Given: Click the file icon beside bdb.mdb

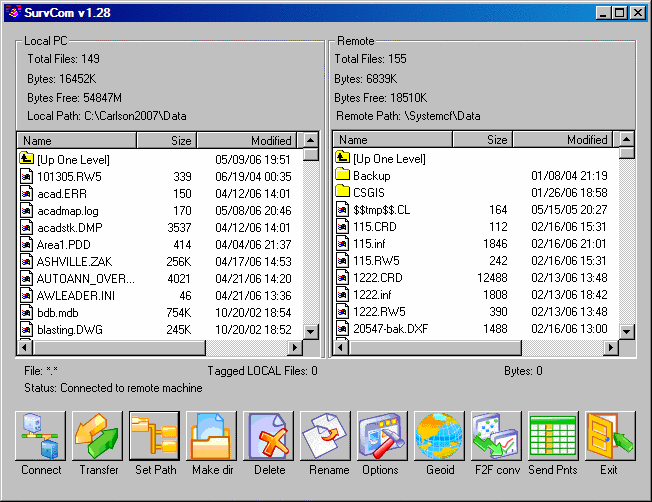Looking at the screenshot, I should tap(27, 312).
